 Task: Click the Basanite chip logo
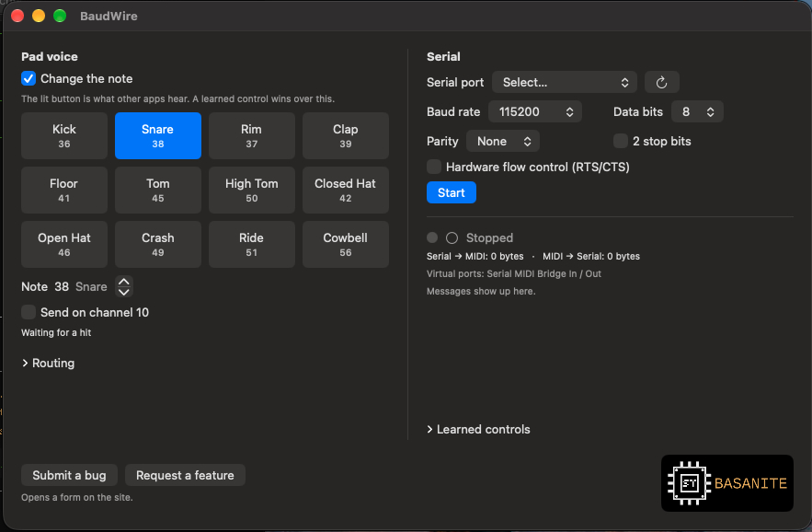pyautogui.click(x=727, y=483)
